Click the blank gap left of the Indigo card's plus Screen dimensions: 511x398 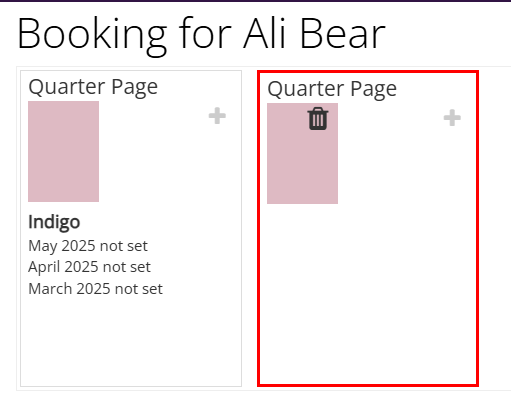click(153, 151)
